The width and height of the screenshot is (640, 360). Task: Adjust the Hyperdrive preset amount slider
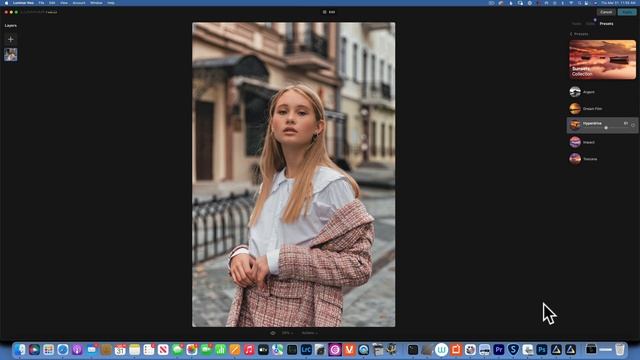point(606,128)
